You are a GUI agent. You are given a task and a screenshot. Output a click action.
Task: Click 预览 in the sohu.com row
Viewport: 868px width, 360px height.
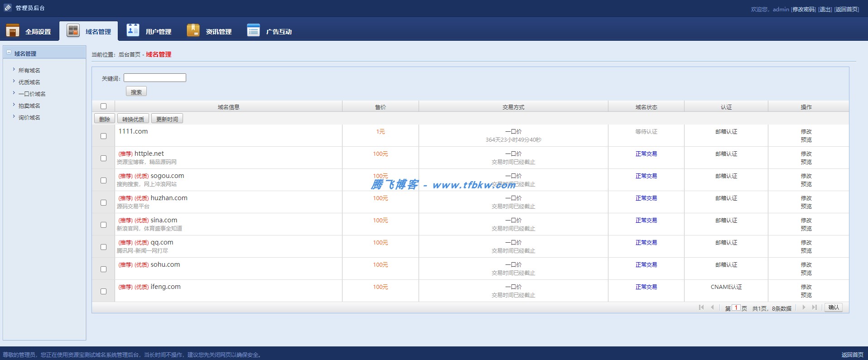tap(806, 273)
